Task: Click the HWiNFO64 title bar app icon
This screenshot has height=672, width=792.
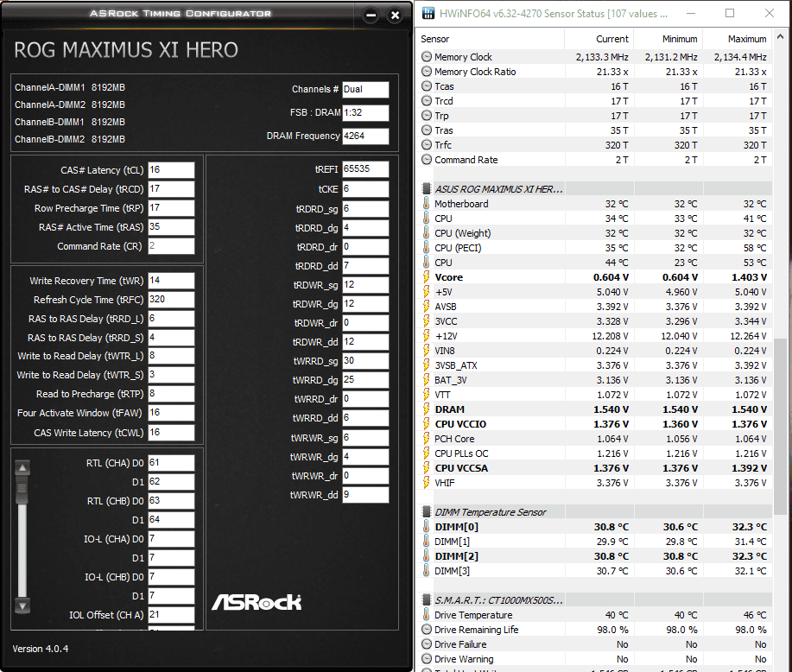Action: click(x=428, y=14)
